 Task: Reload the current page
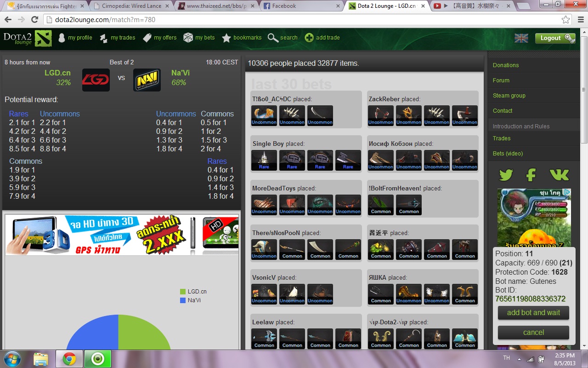(x=34, y=20)
